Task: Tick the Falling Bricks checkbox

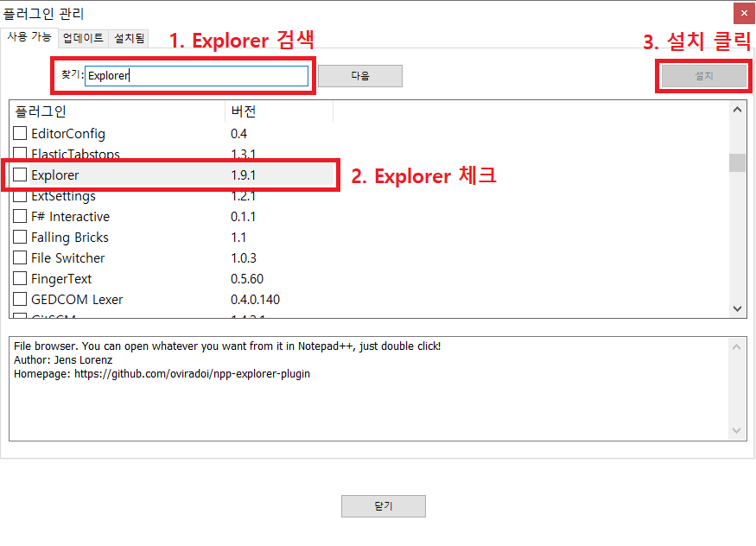Action: tap(20, 237)
